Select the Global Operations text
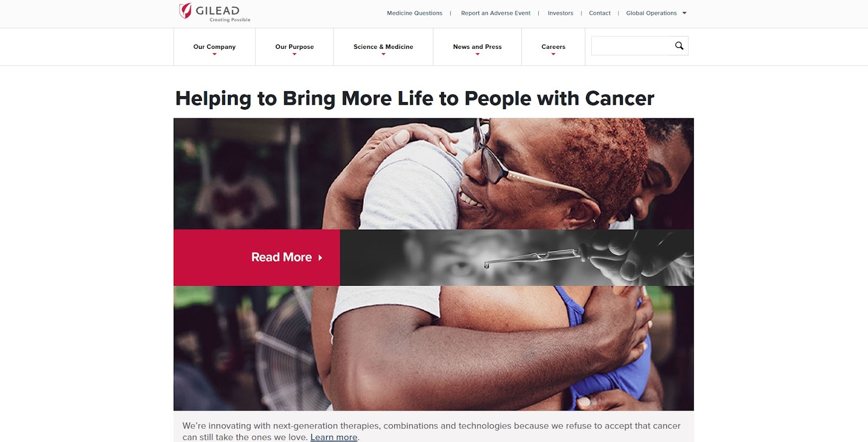This screenshot has width=868, height=442. point(652,13)
